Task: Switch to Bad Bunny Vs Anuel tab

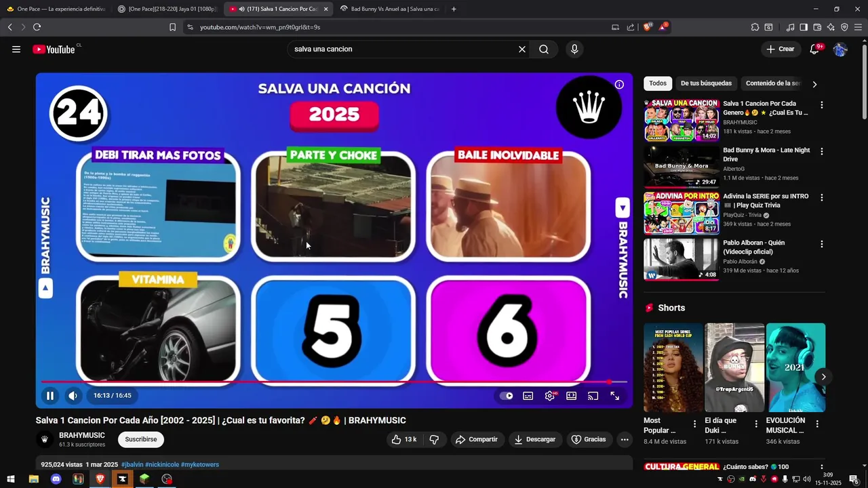Action: pos(389,9)
